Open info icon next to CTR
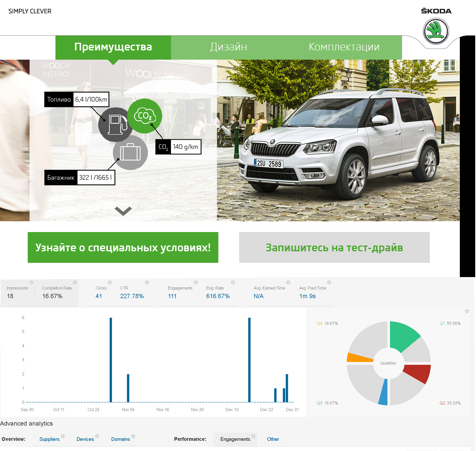The width and height of the screenshot is (476, 451). point(147,282)
